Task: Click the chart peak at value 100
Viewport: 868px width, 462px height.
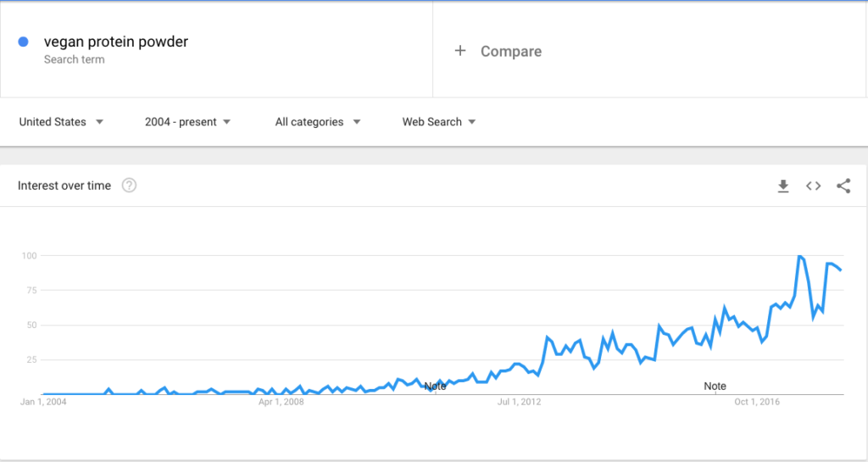Action: 798,256
